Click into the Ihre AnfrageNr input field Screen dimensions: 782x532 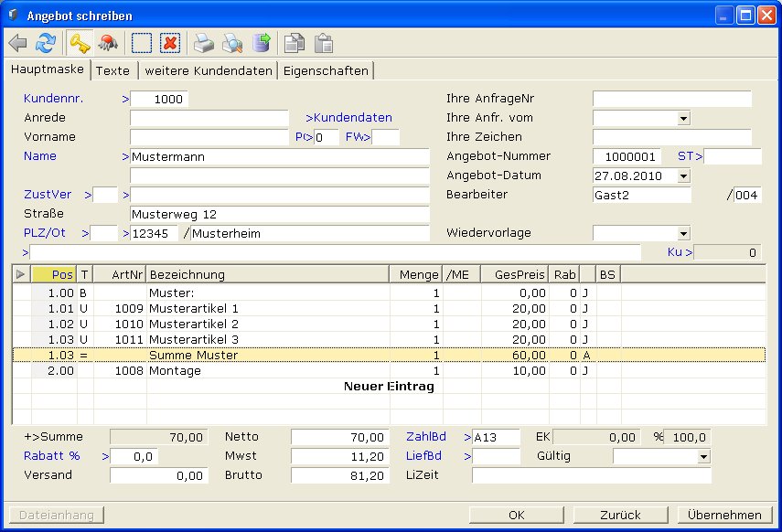click(671, 99)
